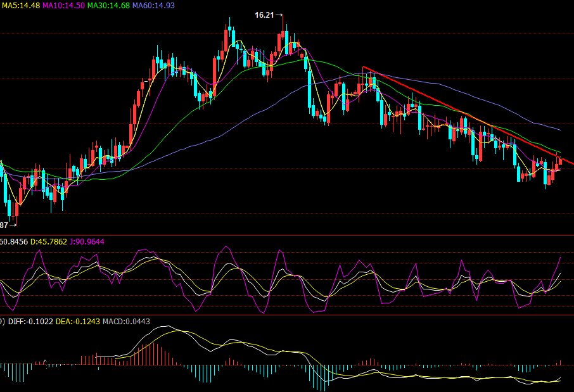Select the MA60:14.93 indicator label
This screenshot has height=392, width=574.
pos(153,5)
